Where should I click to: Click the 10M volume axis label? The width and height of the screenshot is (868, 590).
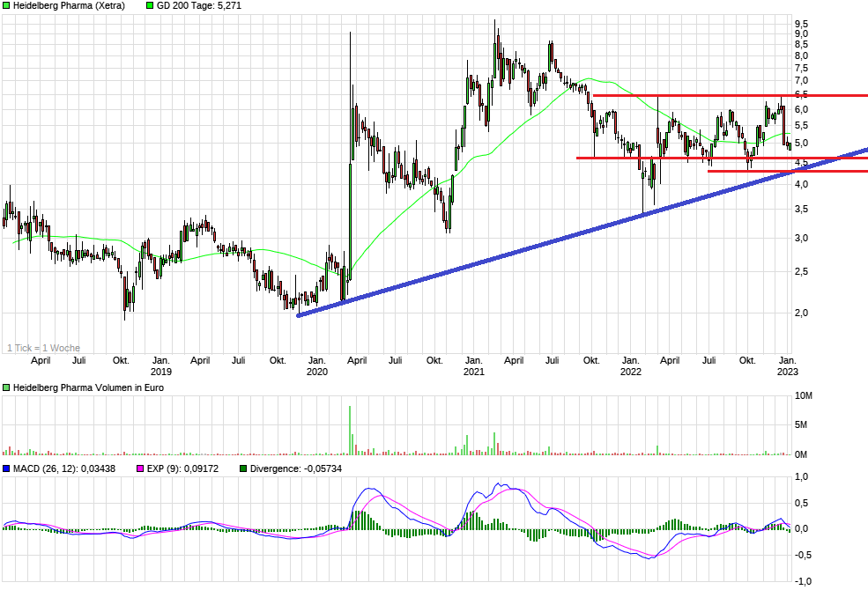point(804,395)
